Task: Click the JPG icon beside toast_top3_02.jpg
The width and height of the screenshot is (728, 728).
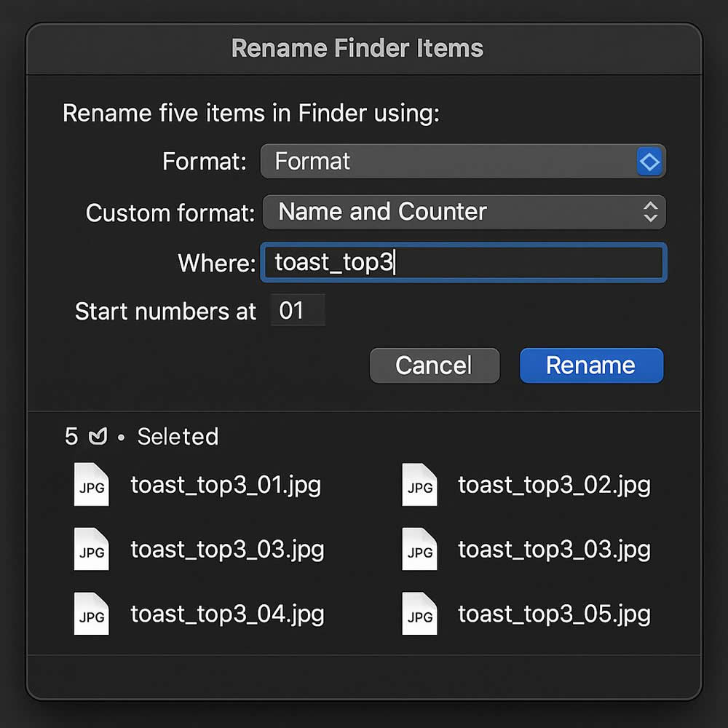Action: [x=419, y=485]
